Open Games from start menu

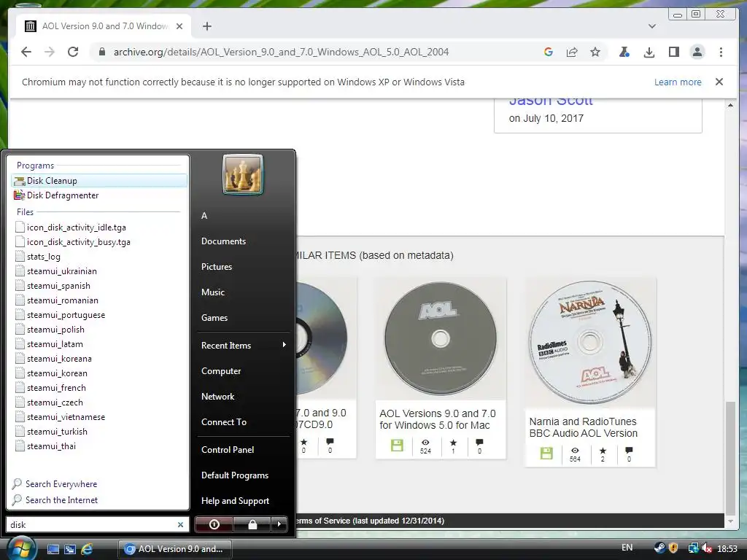pos(214,318)
